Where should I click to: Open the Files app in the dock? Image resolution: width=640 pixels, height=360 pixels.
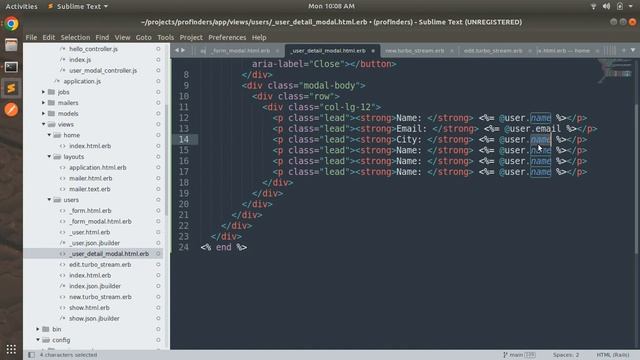11,45
